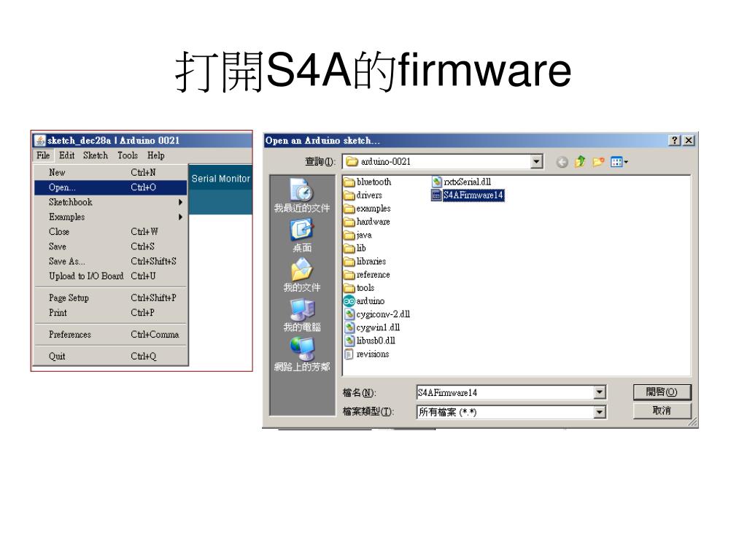Choose Close from File menu

click(x=111, y=231)
